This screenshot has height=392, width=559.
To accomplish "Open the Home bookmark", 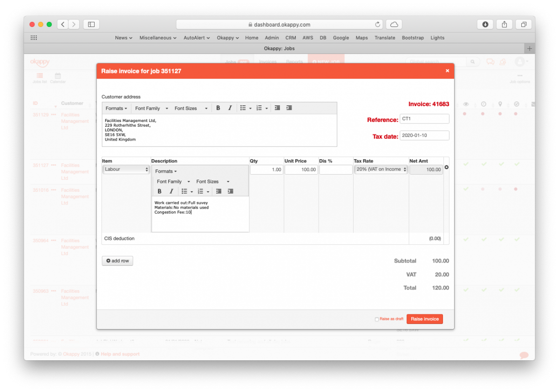I will point(252,38).
